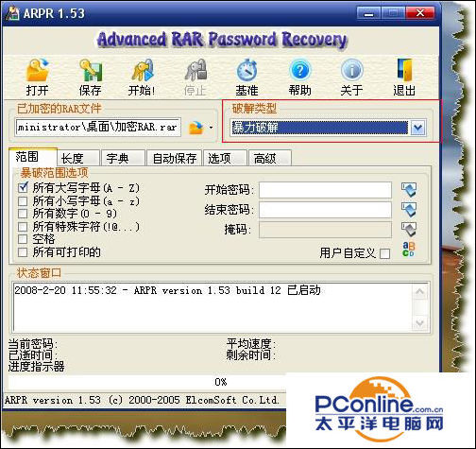476x449 pixels.
Task: Switch to the 字典 tab
Action: (x=123, y=158)
